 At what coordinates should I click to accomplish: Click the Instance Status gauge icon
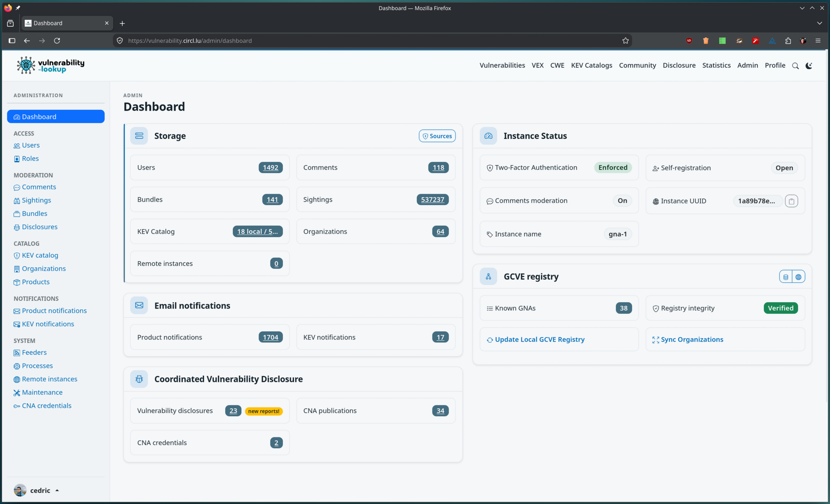pyautogui.click(x=488, y=136)
